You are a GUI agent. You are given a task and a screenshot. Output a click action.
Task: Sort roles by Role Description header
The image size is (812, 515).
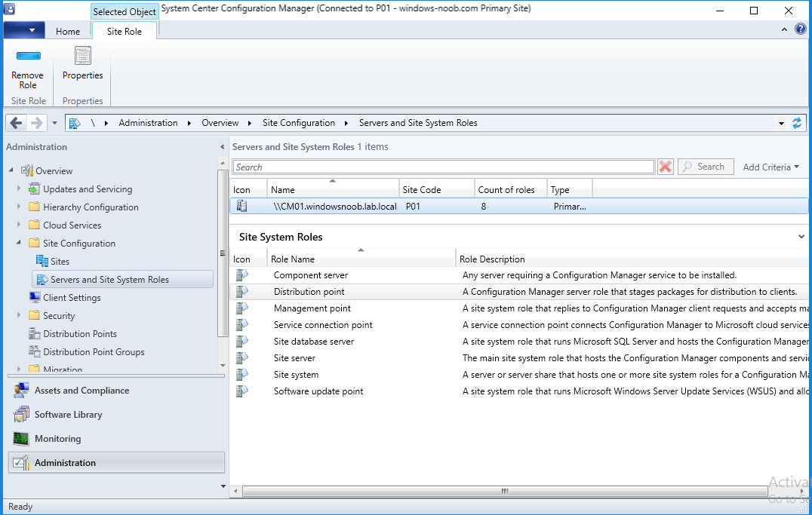click(x=632, y=259)
